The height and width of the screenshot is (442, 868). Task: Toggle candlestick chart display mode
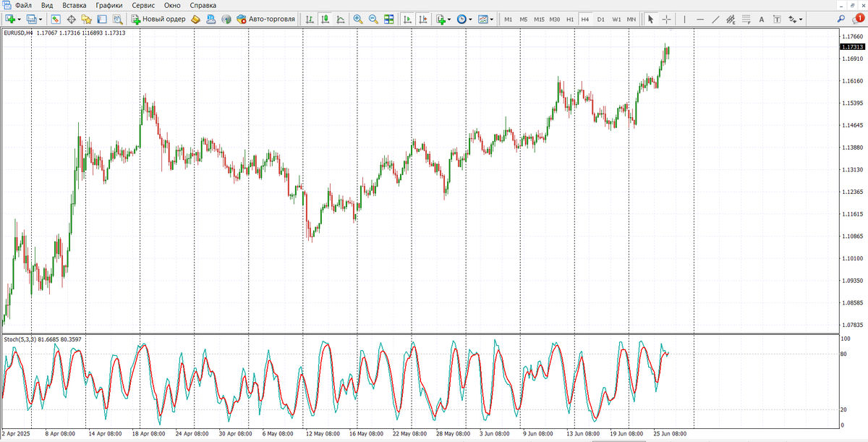click(x=325, y=20)
